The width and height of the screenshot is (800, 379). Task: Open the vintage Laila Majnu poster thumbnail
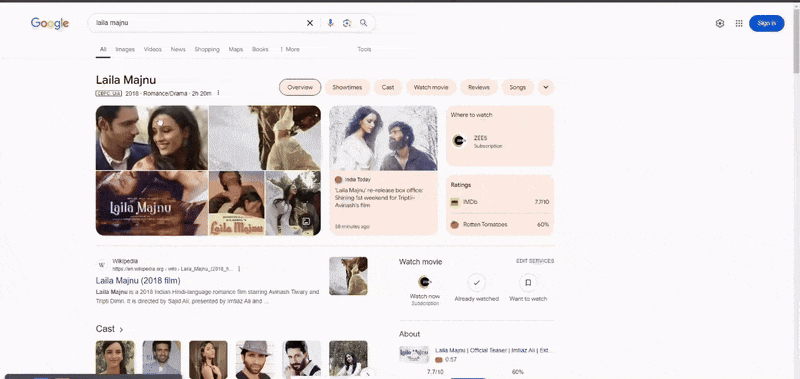237,203
